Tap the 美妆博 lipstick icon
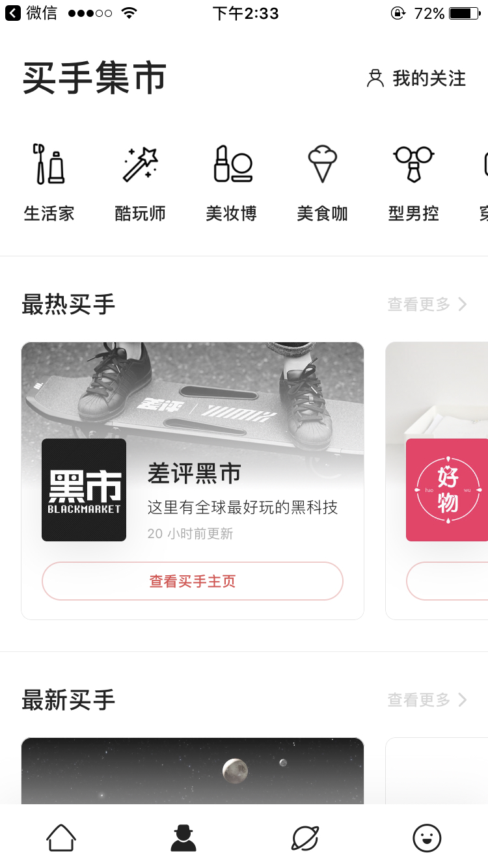This screenshot has width=488, height=868. (232, 163)
